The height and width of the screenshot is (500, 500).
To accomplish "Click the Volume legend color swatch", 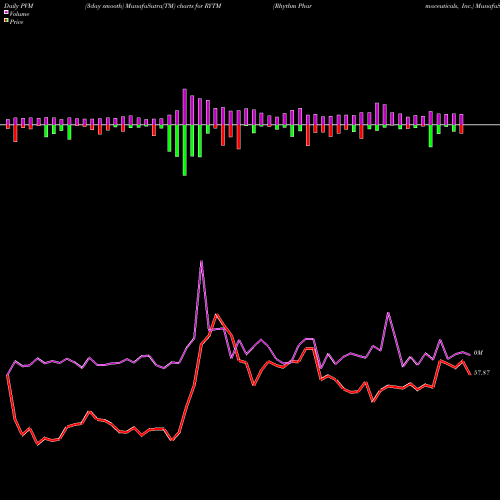I will 6,12.
